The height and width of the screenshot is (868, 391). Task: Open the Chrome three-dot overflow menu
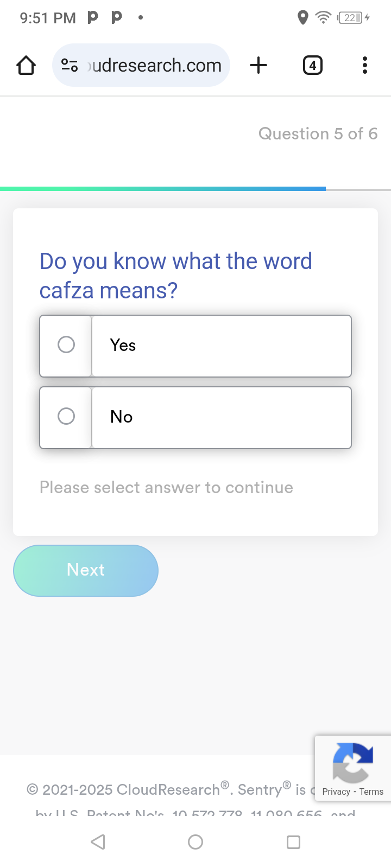tap(364, 65)
